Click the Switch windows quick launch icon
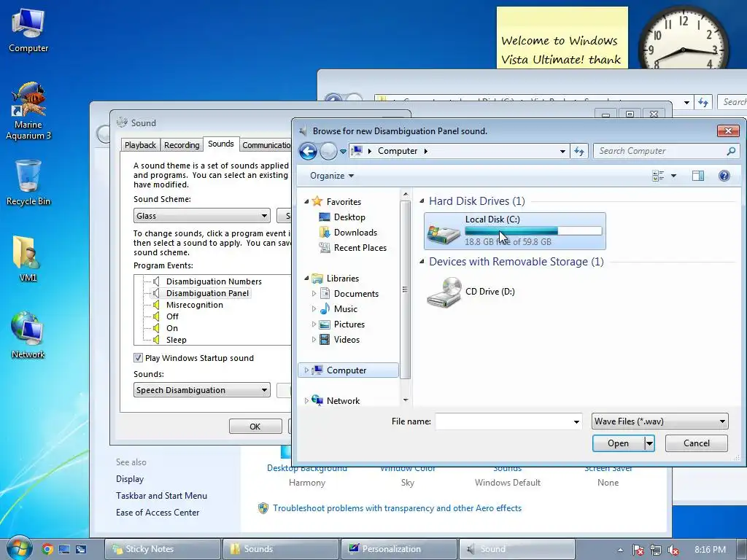Viewport: 747px width, 560px height. (x=81, y=549)
